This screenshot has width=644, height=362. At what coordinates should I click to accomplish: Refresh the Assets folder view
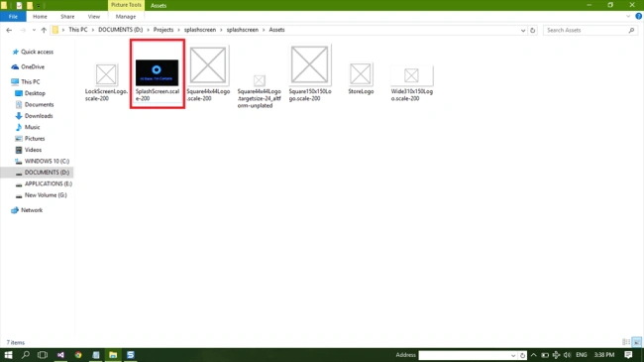533,30
